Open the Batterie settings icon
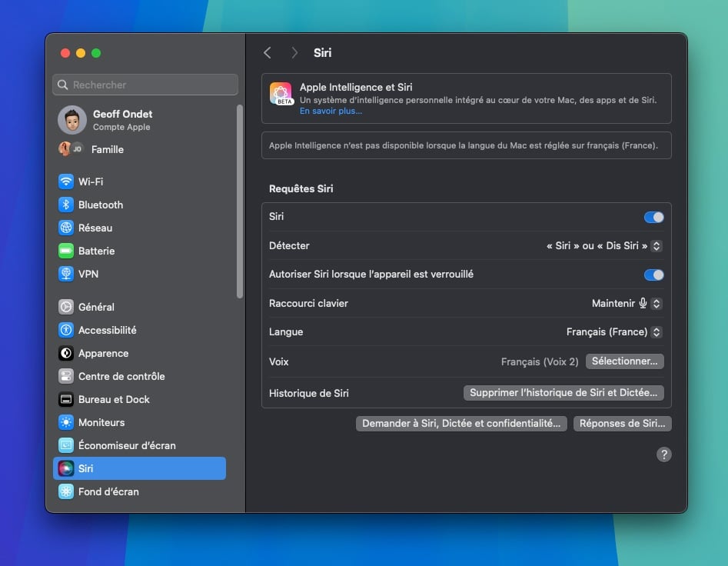 [x=66, y=251]
